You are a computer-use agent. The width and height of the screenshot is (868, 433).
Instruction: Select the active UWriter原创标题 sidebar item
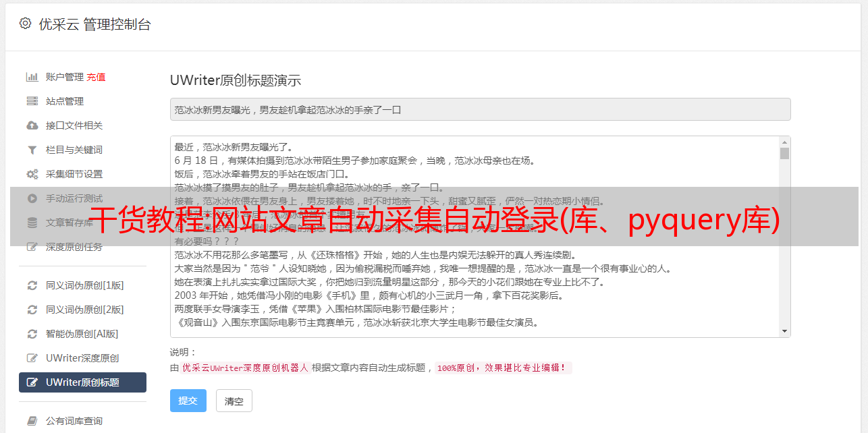tap(82, 382)
